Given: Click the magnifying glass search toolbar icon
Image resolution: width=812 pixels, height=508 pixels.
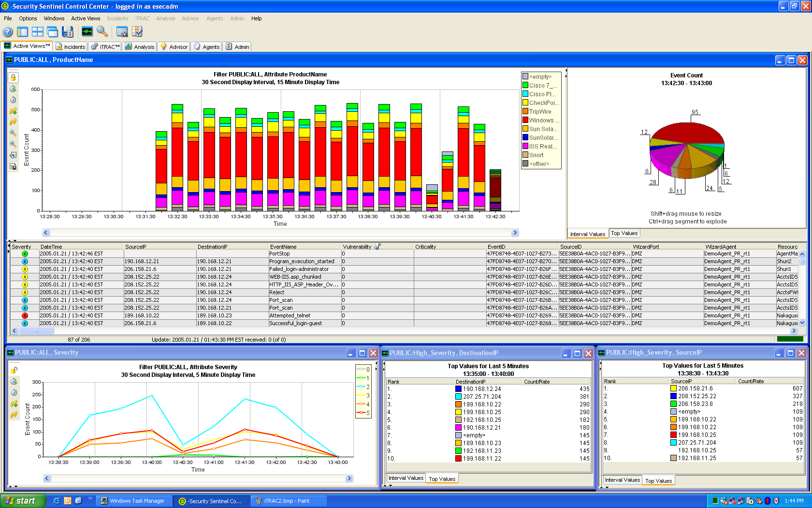Looking at the screenshot, I should (x=102, y=32).
